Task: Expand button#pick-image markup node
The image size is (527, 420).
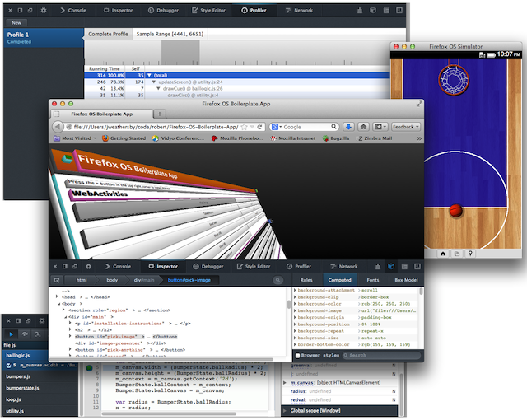Action: (x=70, y=336)
